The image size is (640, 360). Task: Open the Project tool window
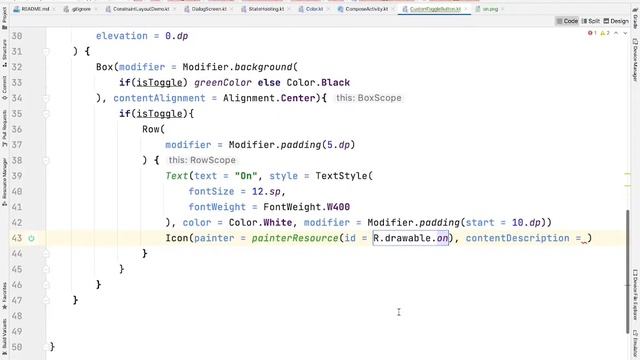pos(4,18)
